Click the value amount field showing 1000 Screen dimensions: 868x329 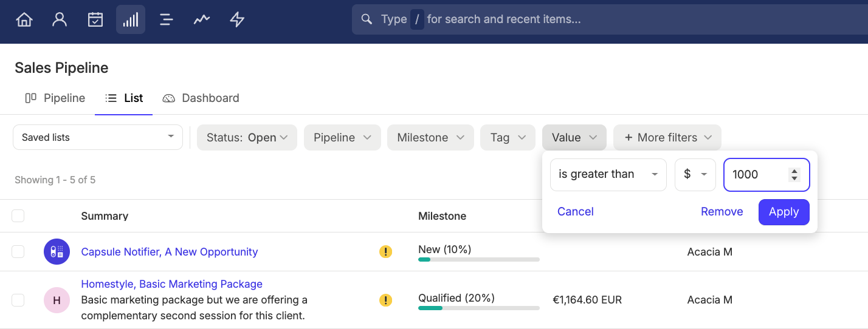tap(766, 174)
